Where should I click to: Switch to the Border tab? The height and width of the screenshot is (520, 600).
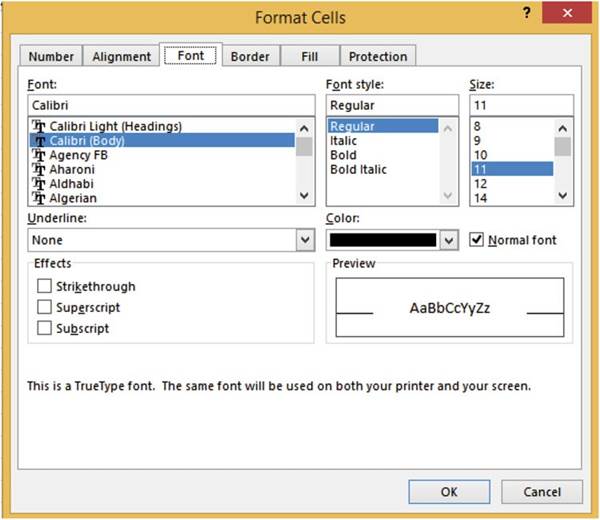[x=250, y=57]
